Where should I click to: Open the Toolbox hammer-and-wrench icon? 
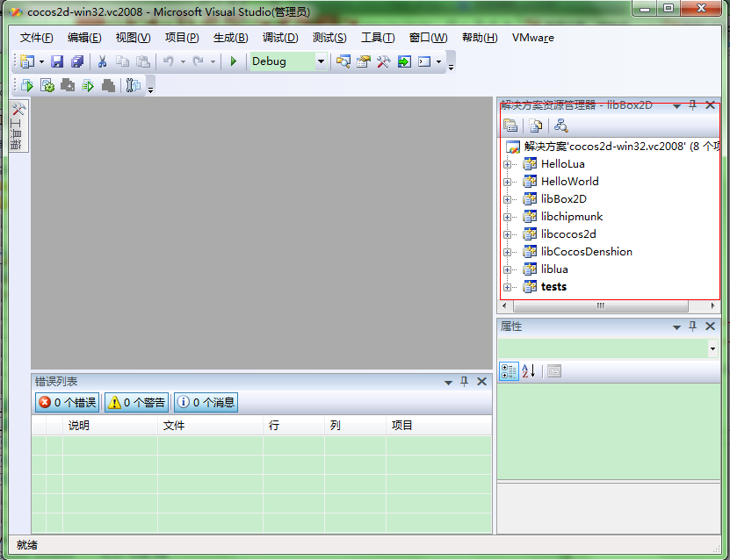384,61
